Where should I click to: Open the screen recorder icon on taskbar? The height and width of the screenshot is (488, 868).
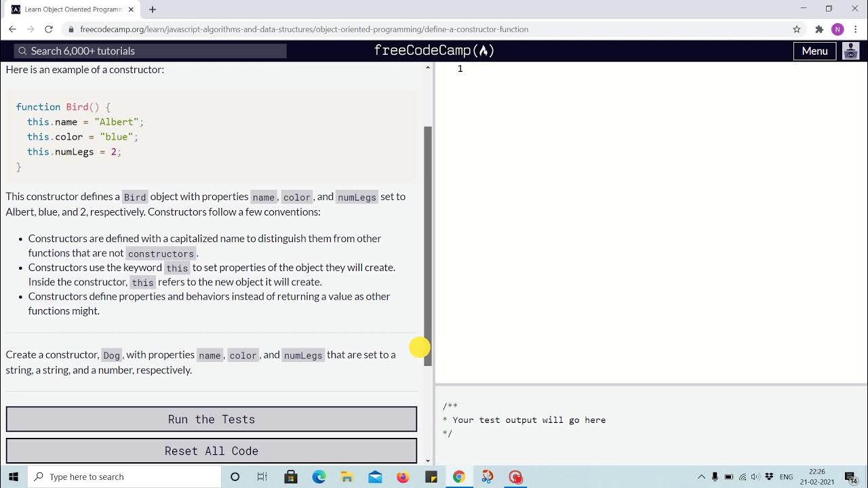(515, 476)
